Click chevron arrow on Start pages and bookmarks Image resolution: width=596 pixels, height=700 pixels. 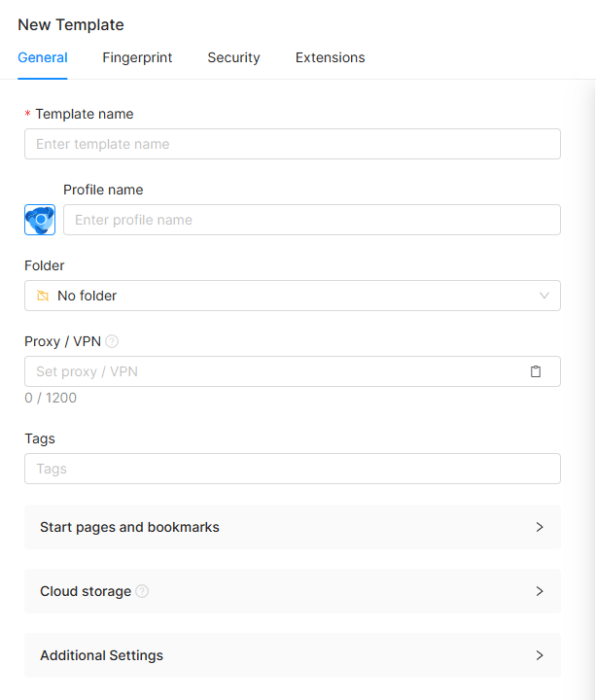click(540, 527)
